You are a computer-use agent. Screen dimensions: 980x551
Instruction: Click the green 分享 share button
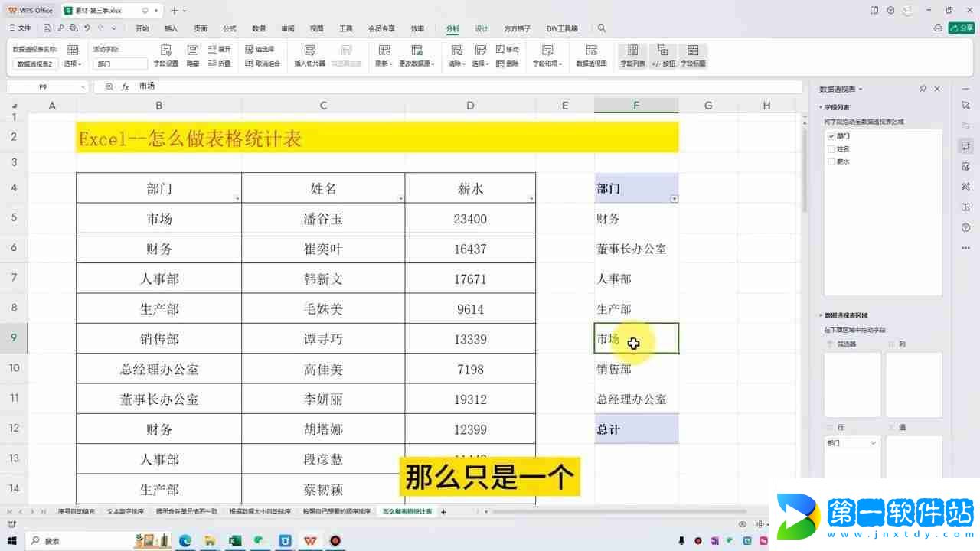coord(962,28)
